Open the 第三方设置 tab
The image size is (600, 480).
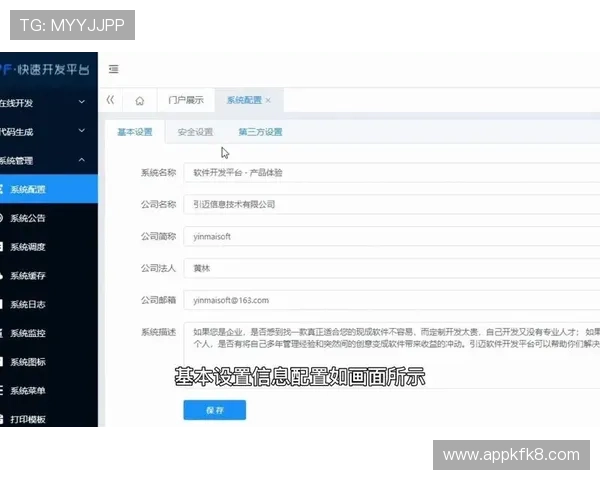260,132
